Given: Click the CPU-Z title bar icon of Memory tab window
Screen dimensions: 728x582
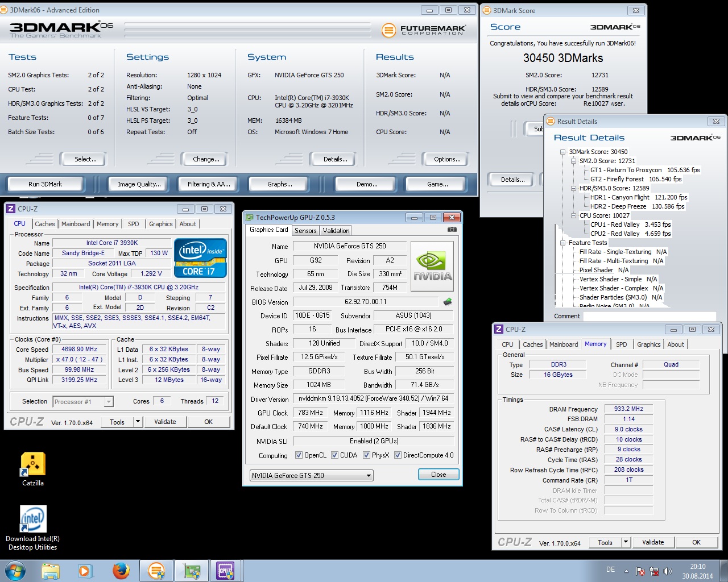Looking at the screenshot, I should point(499,329).
